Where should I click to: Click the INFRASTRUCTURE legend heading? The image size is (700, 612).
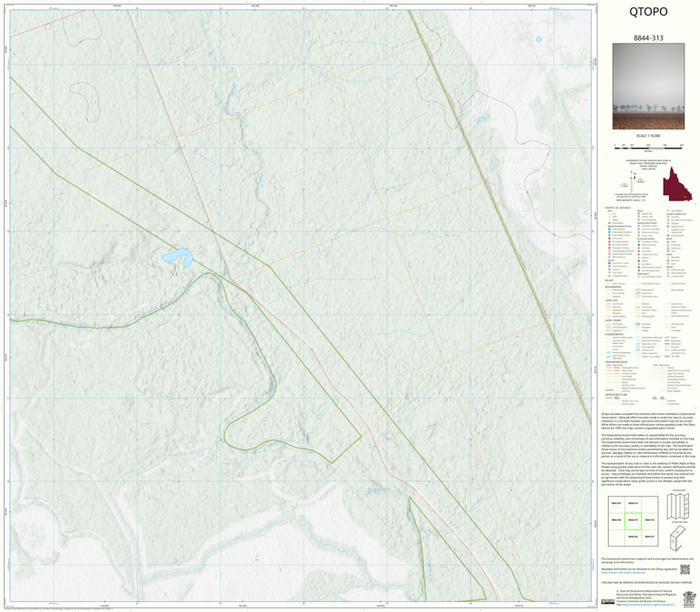click(616, 395)
